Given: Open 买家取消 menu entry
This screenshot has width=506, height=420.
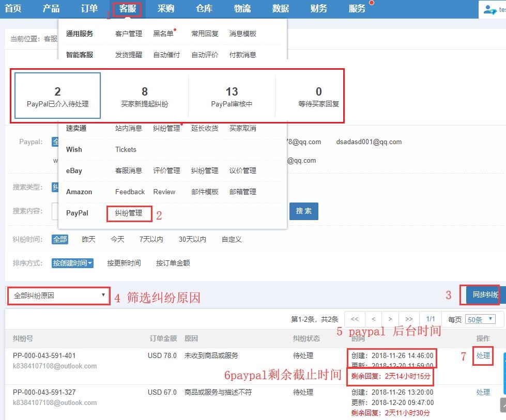Looking at the screenshot, I should 243,129.
